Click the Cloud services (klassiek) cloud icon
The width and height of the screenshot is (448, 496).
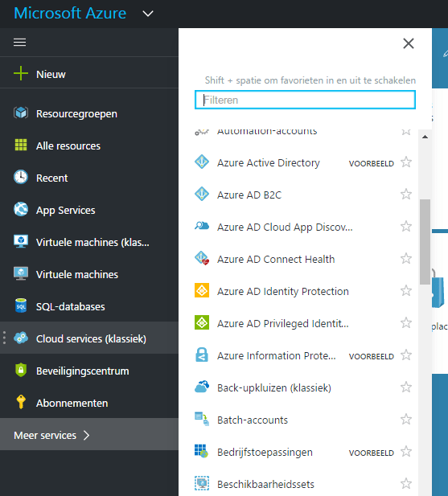pyautogui.click(x=21, y=338)
